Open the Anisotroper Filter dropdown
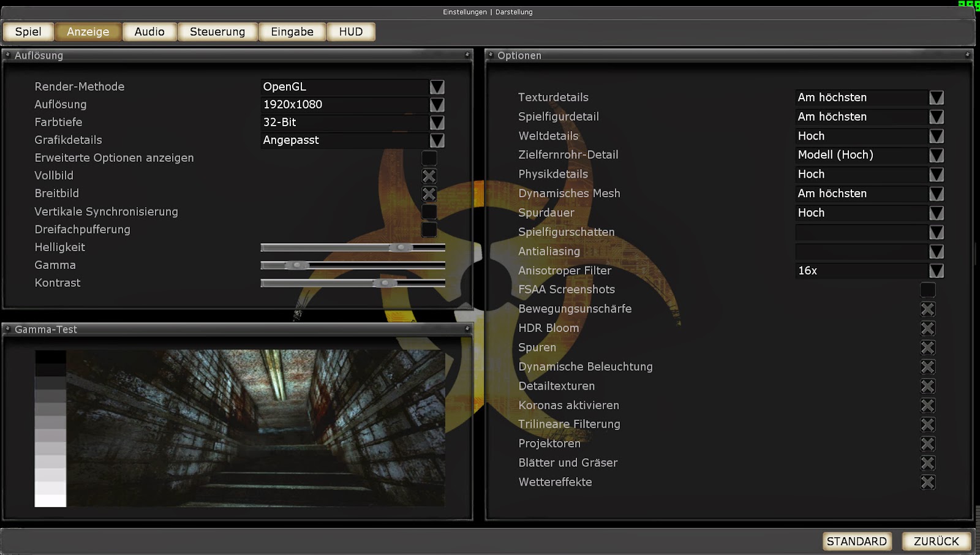The height and width of the screenshot is (555, 980). [935, 271]
